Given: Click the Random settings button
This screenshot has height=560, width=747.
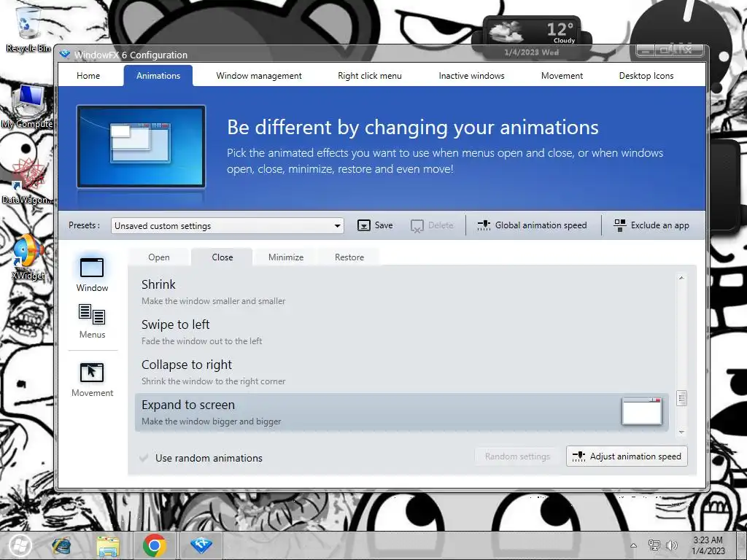Looking at the screenshot, I should coord(517,456).
